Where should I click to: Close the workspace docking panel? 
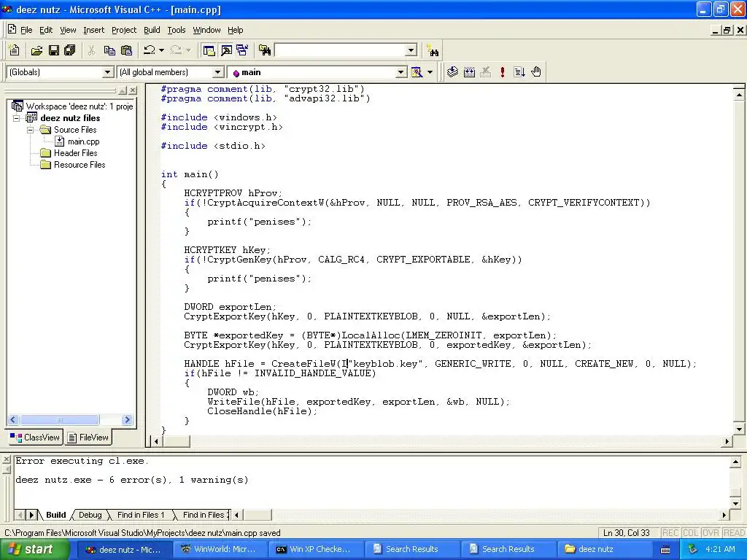tap(133, 90)
